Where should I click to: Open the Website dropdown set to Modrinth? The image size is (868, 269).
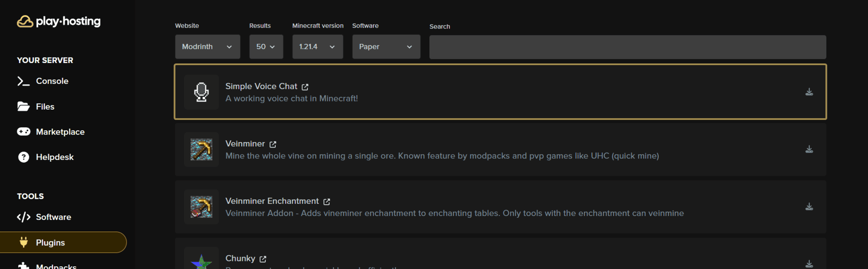click(208, 47)
